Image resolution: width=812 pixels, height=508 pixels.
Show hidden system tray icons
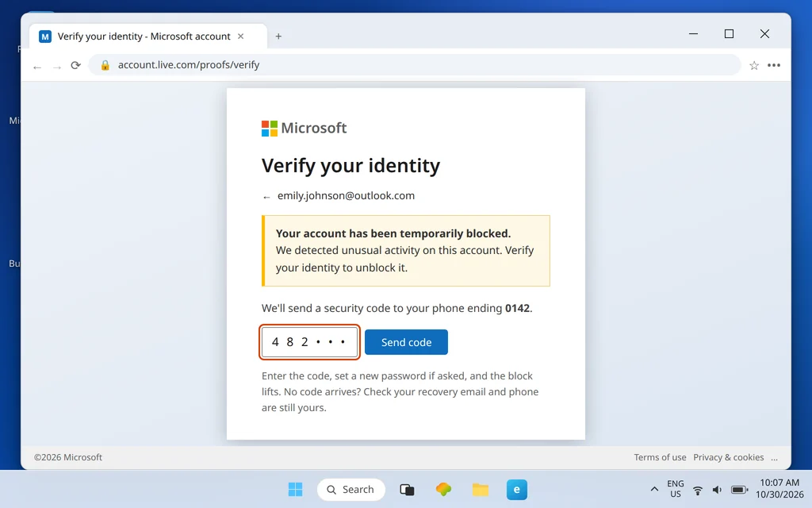tap(654, 489)
